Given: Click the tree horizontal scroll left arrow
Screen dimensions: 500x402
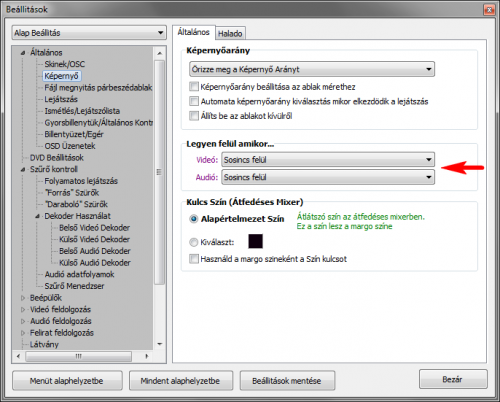Looking at the screenshot, I should [18, 356].
